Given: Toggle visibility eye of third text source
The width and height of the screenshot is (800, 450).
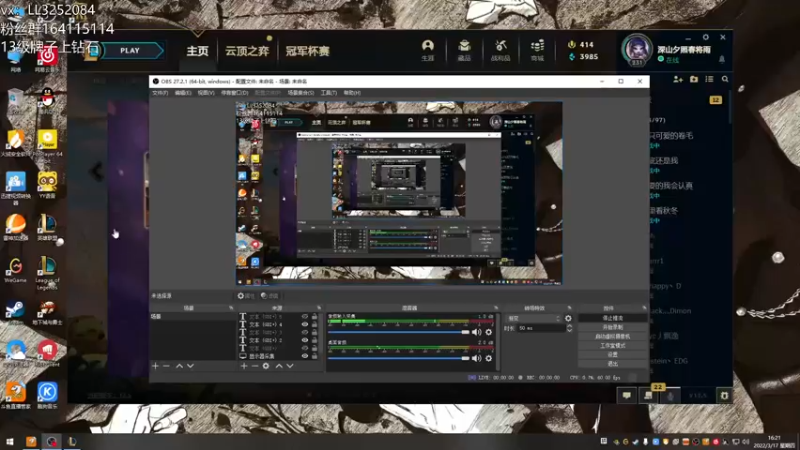Looking at the screenshot, I should click(305, 332).
